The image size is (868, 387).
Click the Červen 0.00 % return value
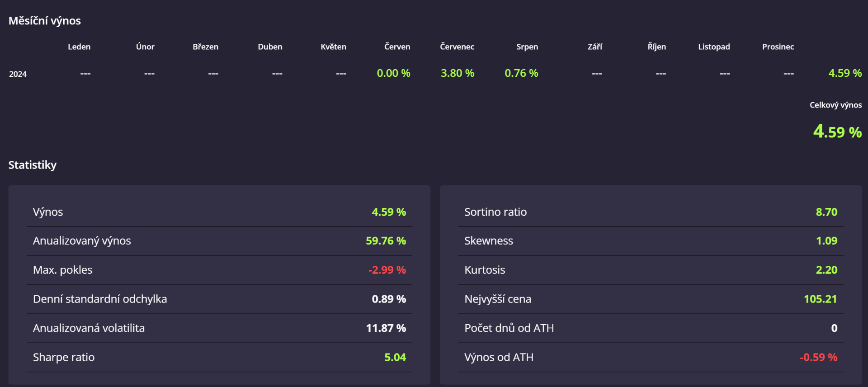click(393, 73)
